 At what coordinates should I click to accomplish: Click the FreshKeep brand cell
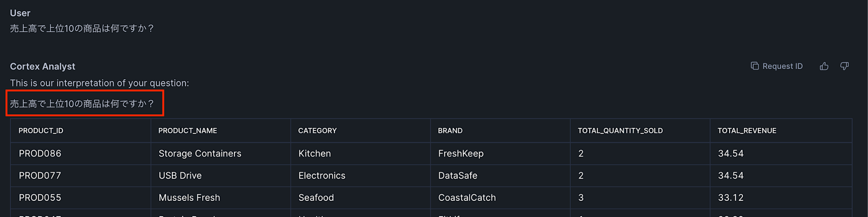(x=500, y=154)
